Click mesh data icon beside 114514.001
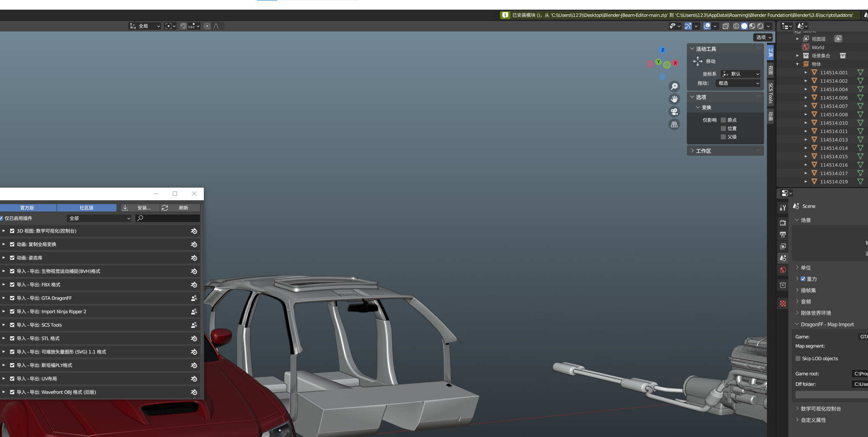 [860, 73]
